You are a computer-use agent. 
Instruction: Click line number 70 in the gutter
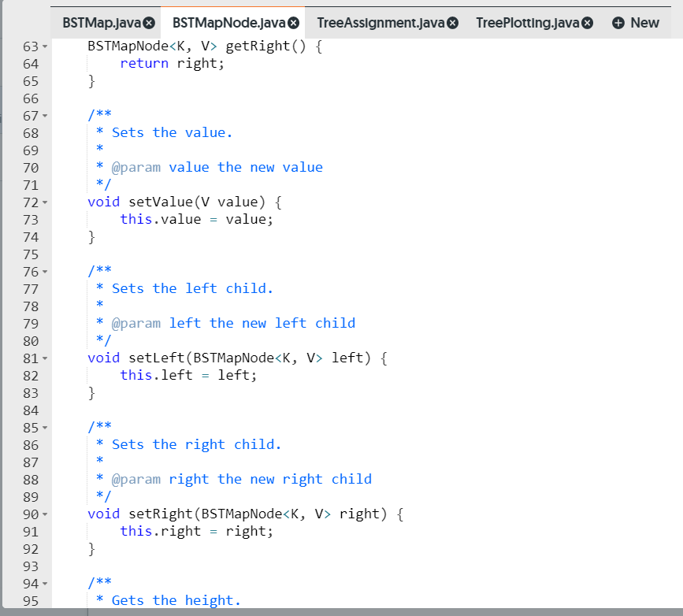(x=31, y=167)
